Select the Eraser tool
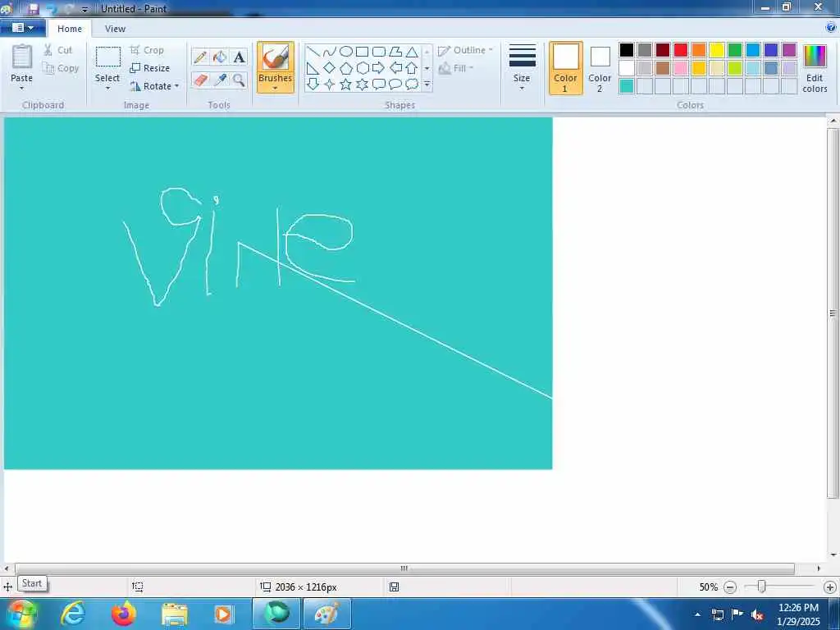 (200, 80)
